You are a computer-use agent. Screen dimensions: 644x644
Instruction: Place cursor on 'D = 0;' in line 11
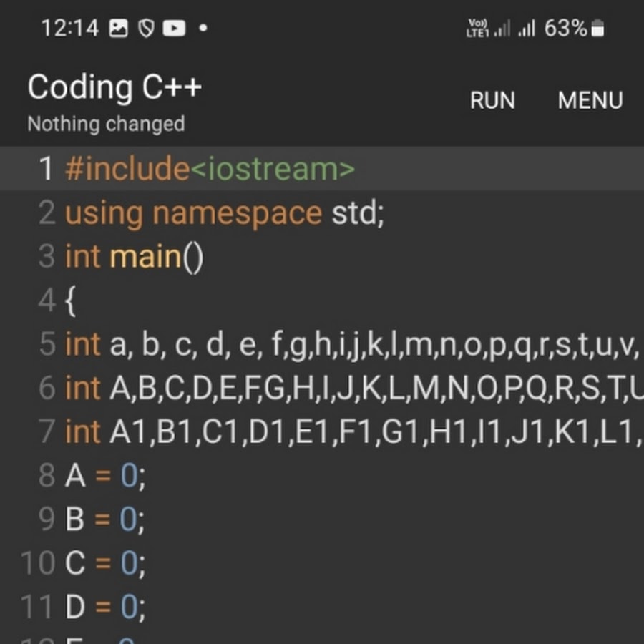coord(105,607)
